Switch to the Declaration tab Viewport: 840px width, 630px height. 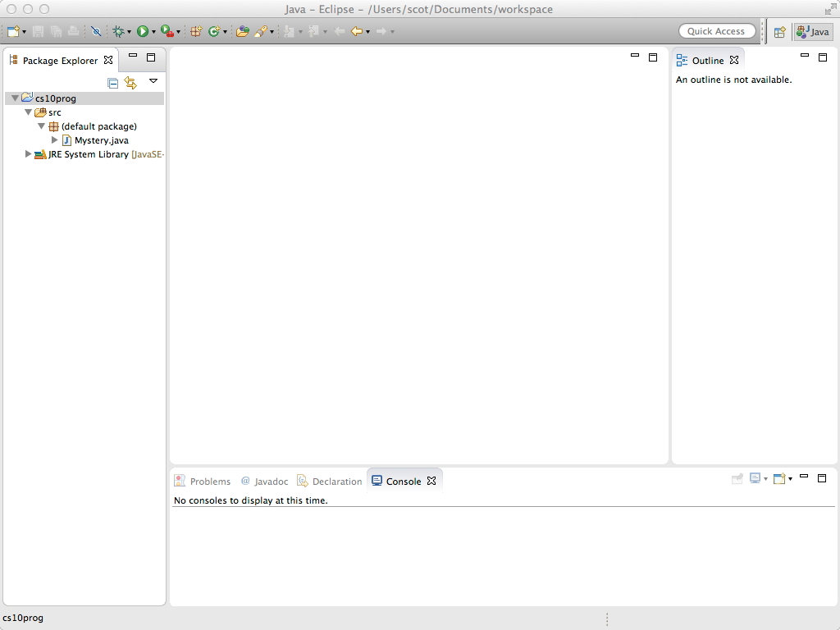(330, 481)
